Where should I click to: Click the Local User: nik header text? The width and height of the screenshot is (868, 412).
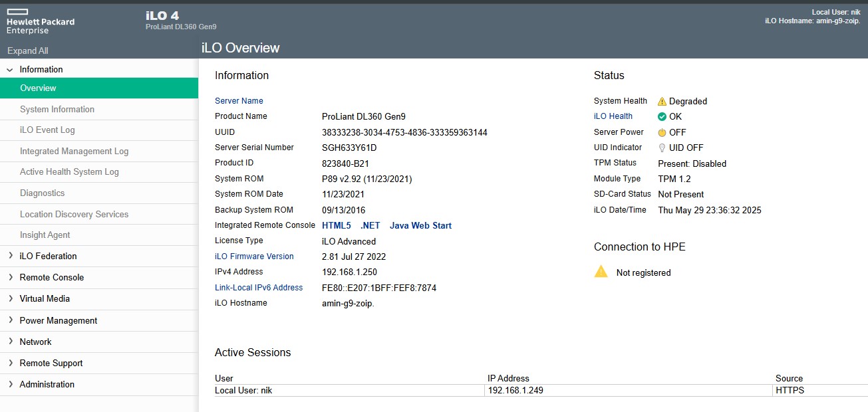click(x=836, y=12)
